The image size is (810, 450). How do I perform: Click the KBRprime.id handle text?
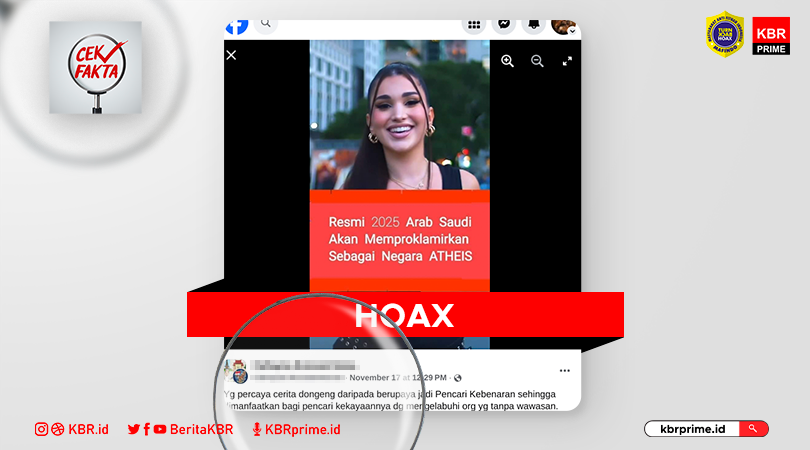pos(303,429)
